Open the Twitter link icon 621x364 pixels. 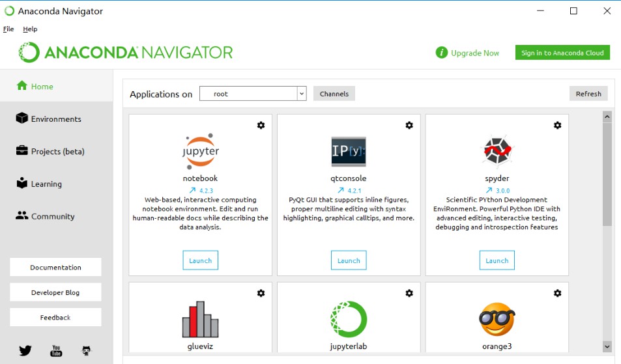tap(25, 350)
